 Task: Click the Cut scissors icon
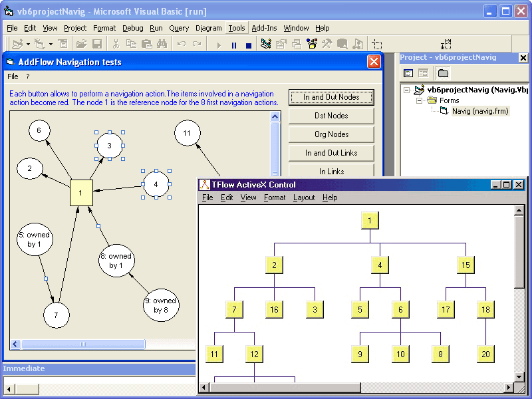tap(116, 44)
